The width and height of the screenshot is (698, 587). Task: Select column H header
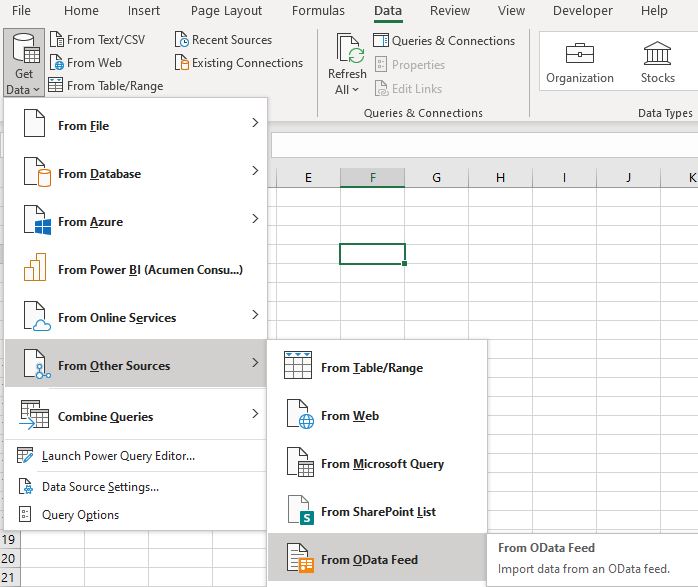pyautogui.click(x=500, y=178)
